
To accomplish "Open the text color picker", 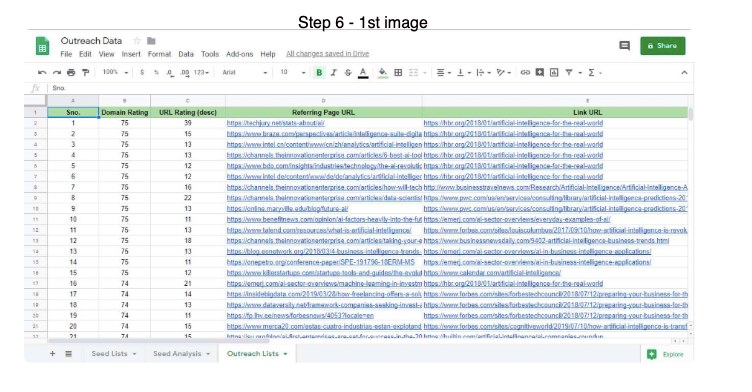I will (363, 73).
